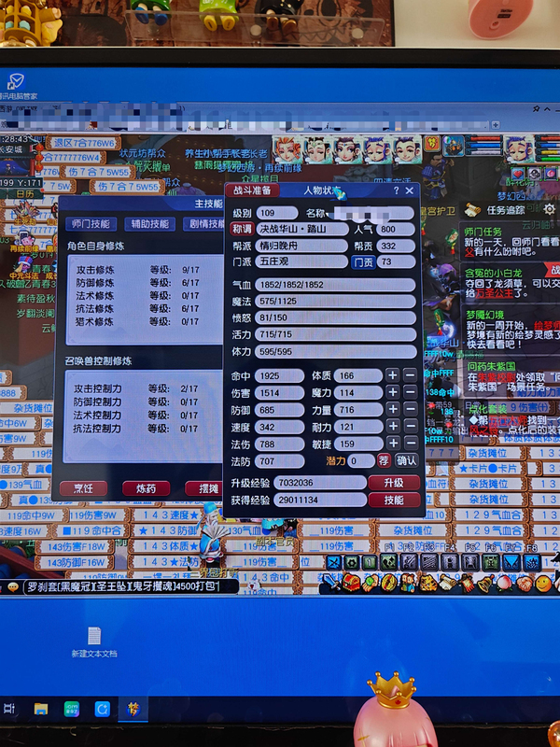
Task: Open Windows Task View on taskbar
Action: (x=9, y=709)
